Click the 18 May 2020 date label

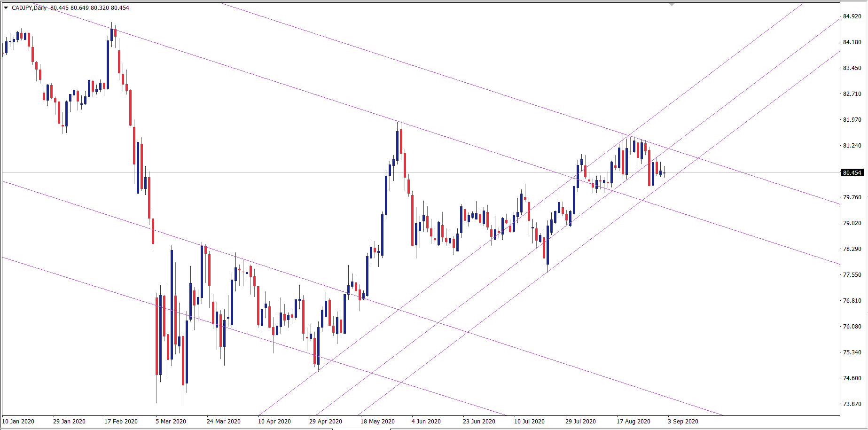377,421
